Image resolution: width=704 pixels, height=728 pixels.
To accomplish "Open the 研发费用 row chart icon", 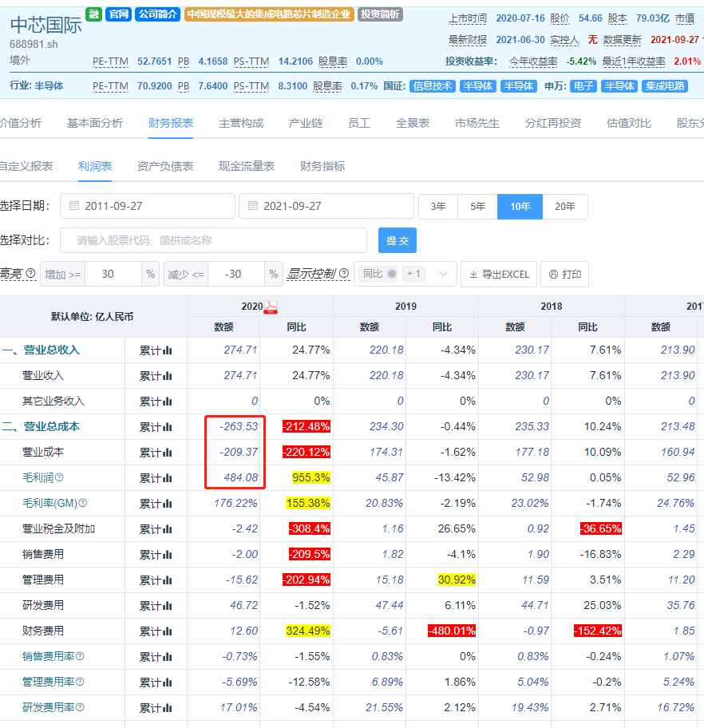I will pyautogui.click(x=168, y=606).
